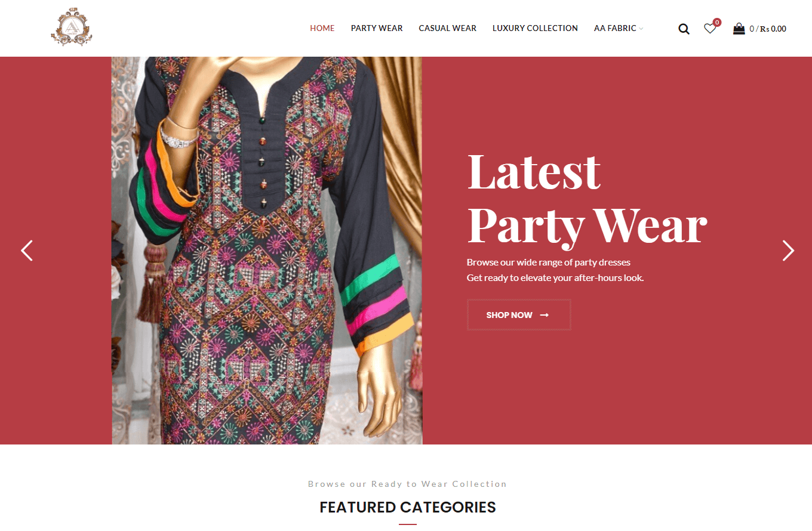Click the cart total Rs 0.00 text
Image resolution: width=812 pixels, height=531 pixels.
(773, 29)
